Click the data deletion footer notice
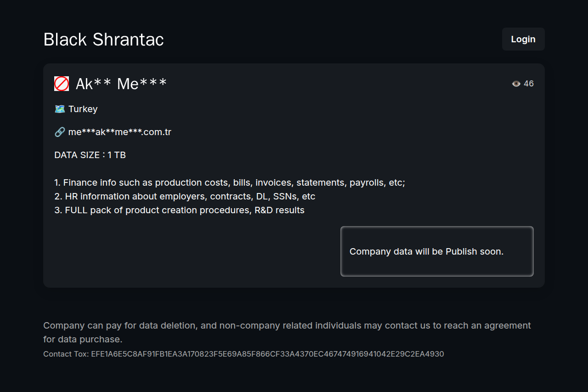 287,325
